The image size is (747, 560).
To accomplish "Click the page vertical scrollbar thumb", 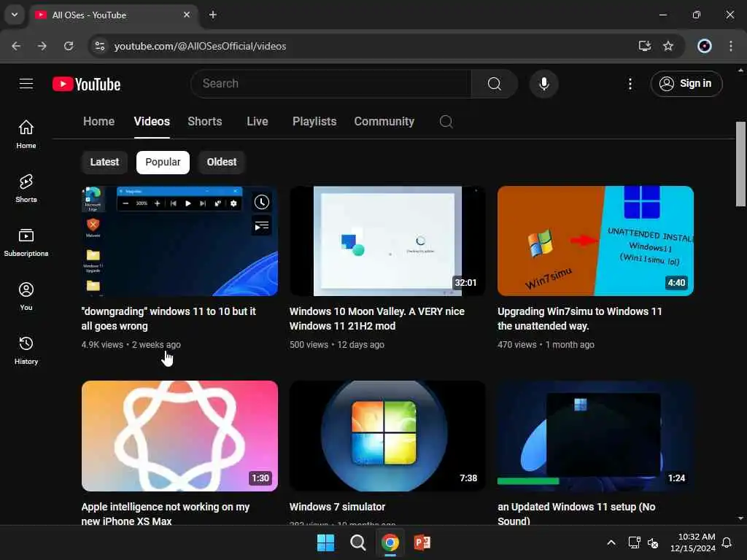I will (x=740, y=164).
